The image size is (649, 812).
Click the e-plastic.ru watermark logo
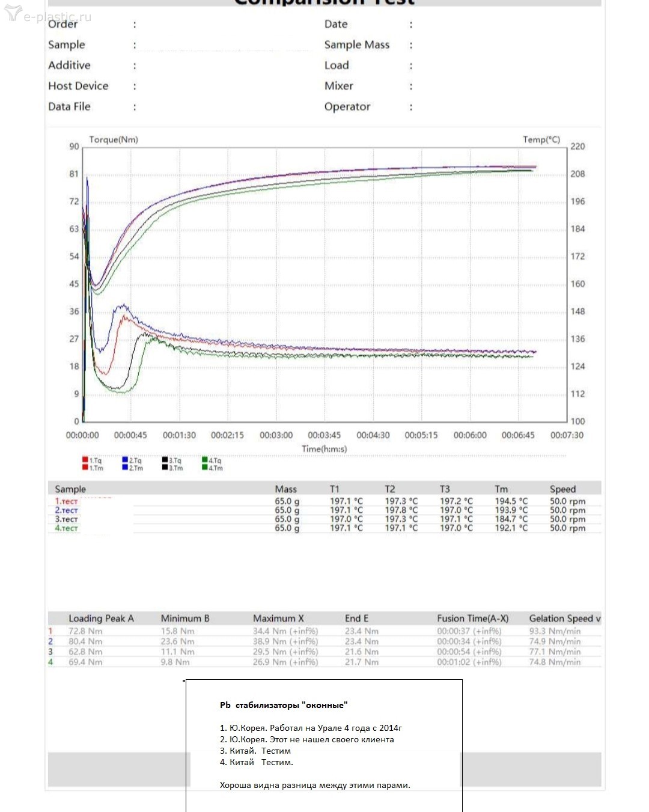click(47, 15)
